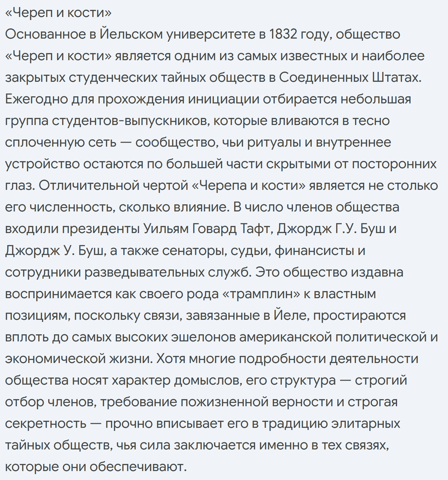Click the words «Соединенных Штатах»

click(350, 77)
